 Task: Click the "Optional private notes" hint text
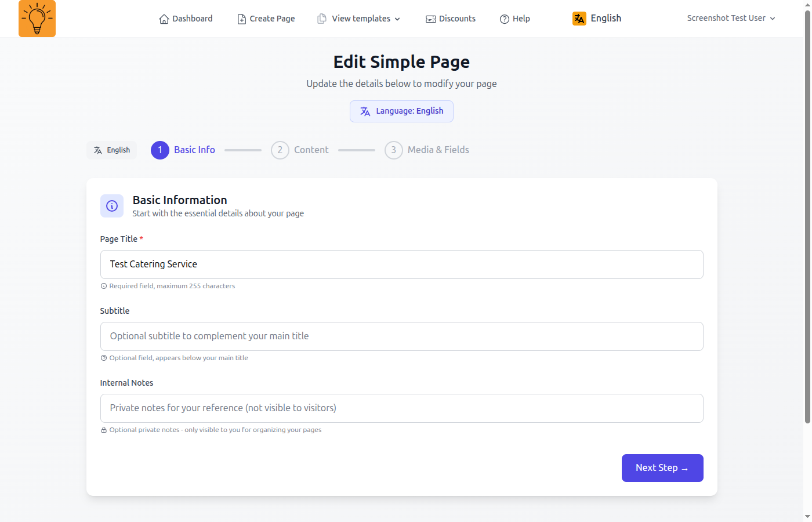tap(215, 430)
